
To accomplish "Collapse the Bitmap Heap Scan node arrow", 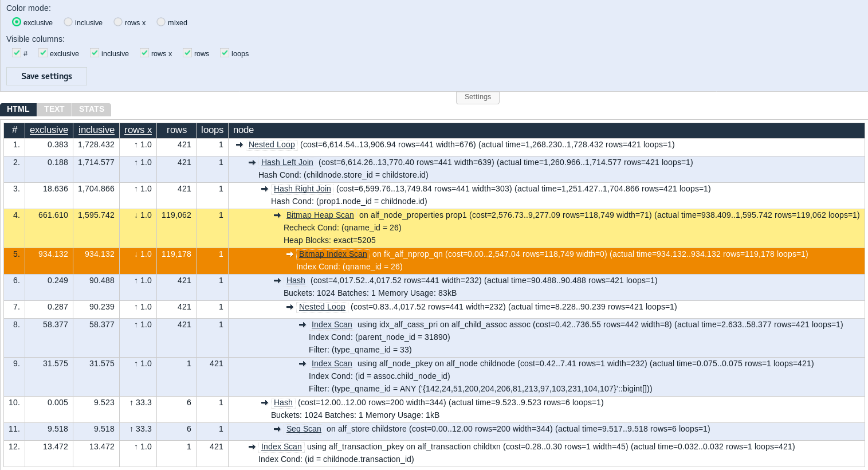I will click(x=277, y=216).
